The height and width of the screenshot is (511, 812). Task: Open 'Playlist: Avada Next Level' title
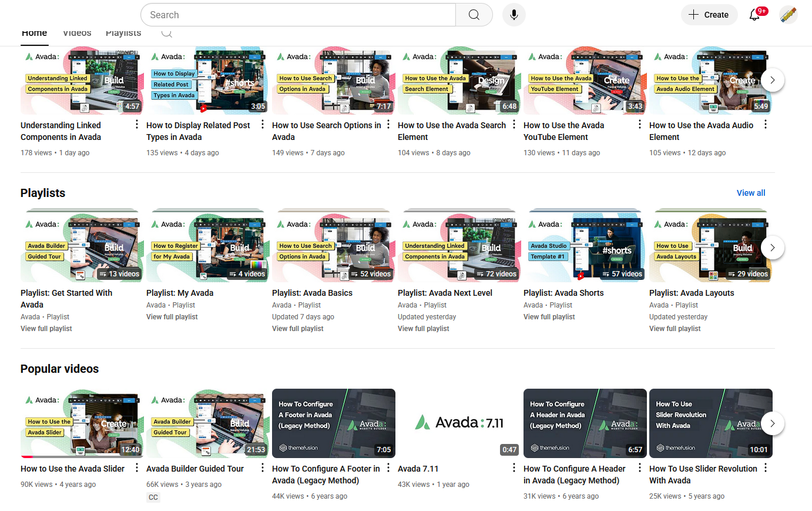point(445,293)
